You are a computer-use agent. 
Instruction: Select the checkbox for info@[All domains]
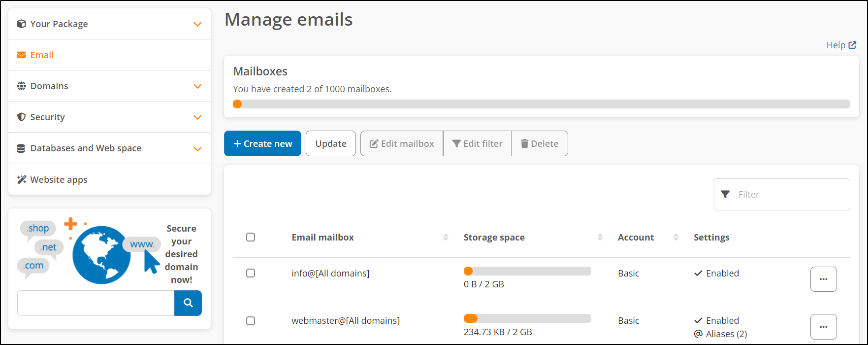251,273
